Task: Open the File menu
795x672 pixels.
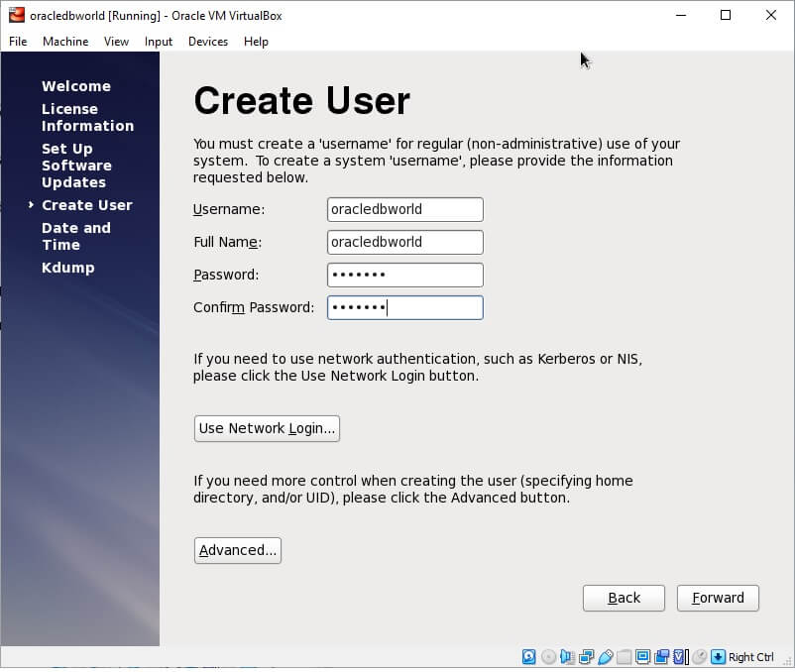Action: tap(18, 42)
